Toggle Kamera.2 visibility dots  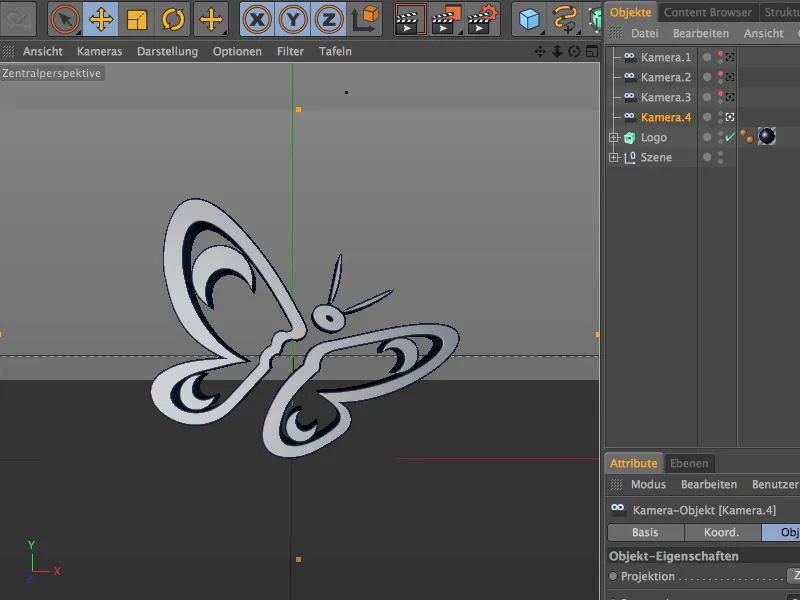click(x=720, y=77)
